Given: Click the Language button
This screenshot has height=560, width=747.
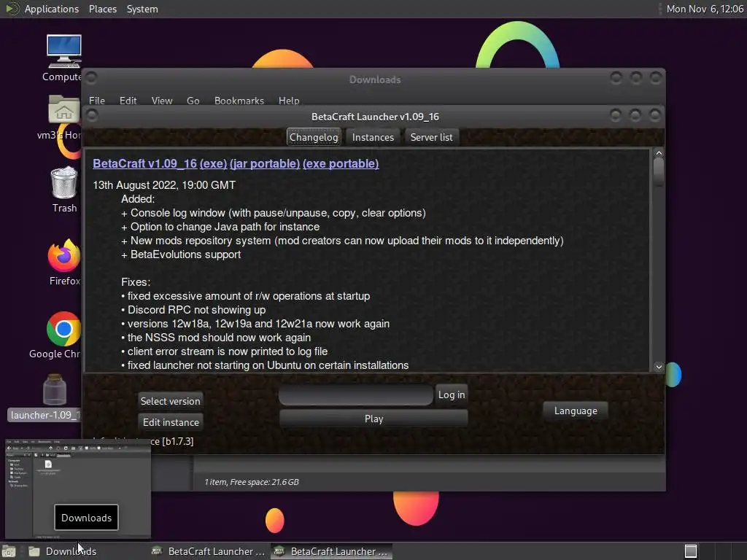Looking at the screenshot, I should [576, 411].
